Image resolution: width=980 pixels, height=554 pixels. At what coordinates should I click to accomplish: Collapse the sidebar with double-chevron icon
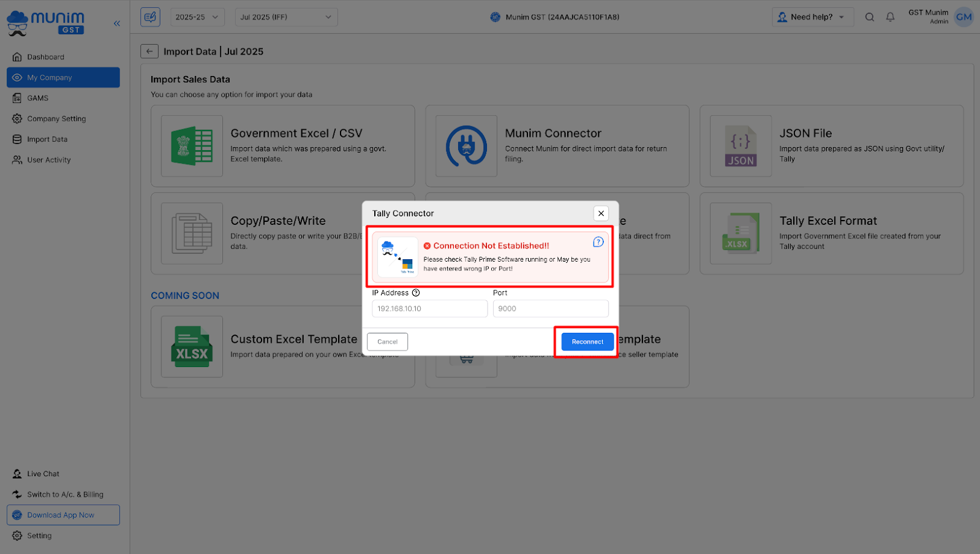117,23
